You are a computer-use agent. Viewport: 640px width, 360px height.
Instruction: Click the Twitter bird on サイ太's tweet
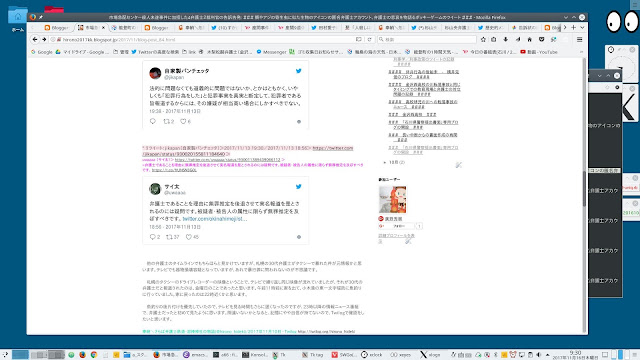[298, 187]
